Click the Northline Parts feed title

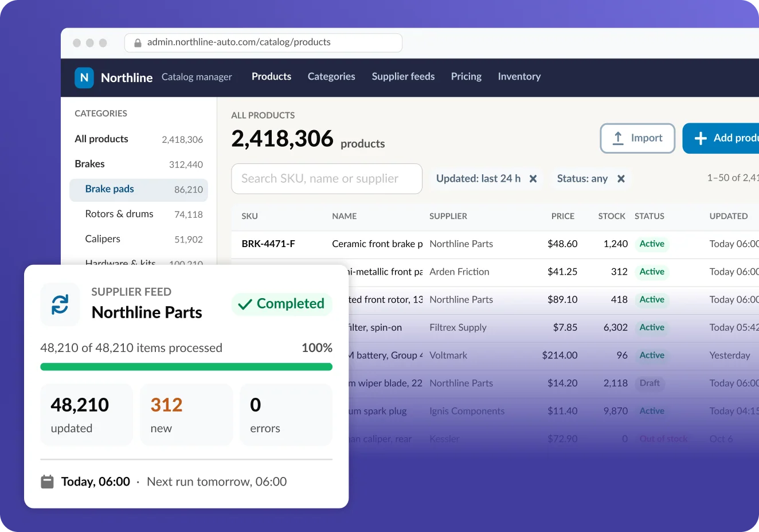147,312
